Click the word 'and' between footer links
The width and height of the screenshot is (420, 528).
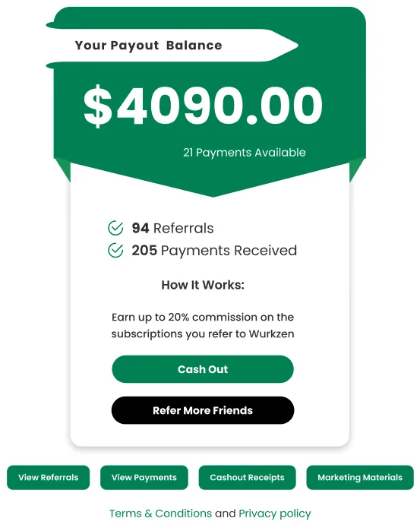point(225,513)
